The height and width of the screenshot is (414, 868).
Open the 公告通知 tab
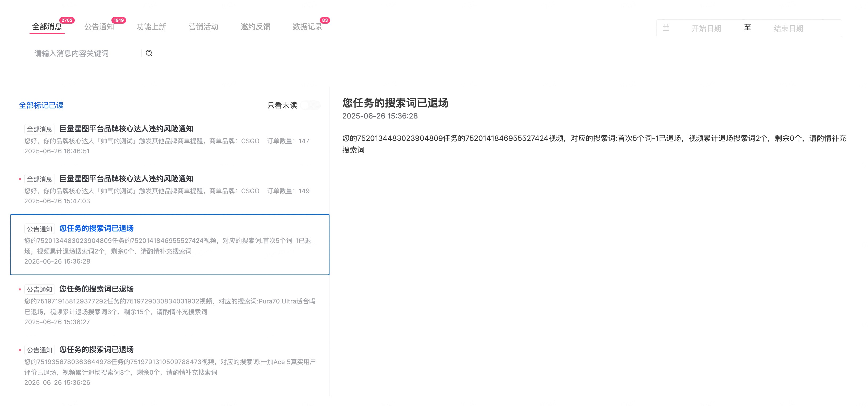click(99, 27)
